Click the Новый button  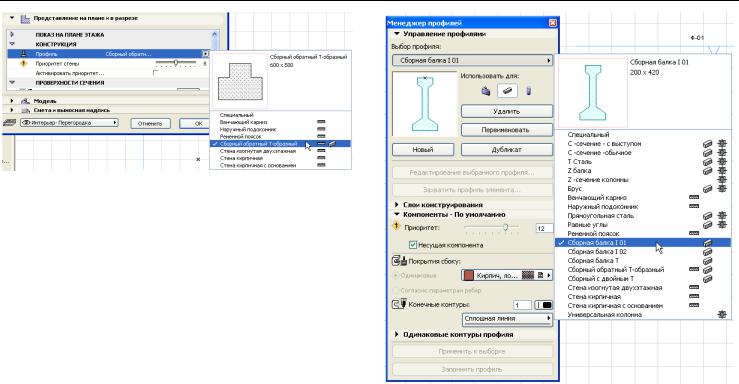423,149
